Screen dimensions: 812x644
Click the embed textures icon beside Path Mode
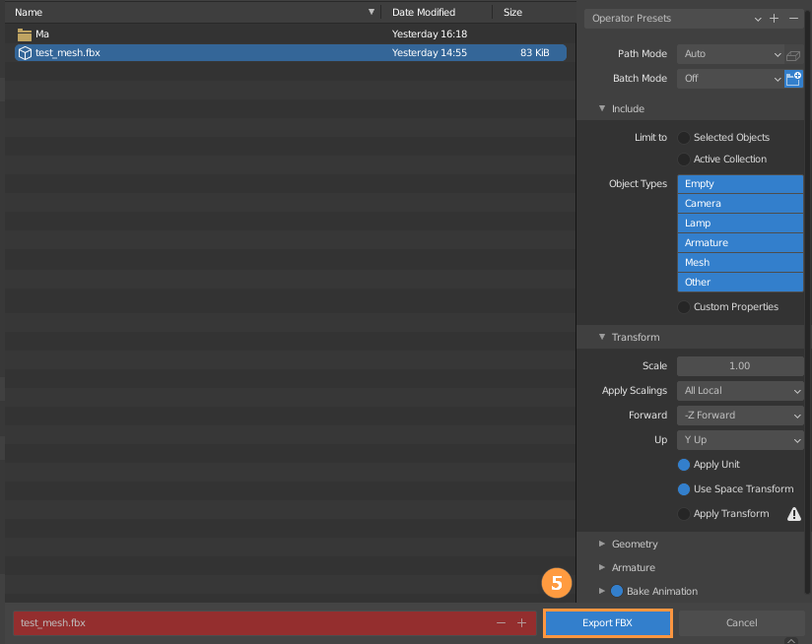pyautogui.click(x=794, y=54)
